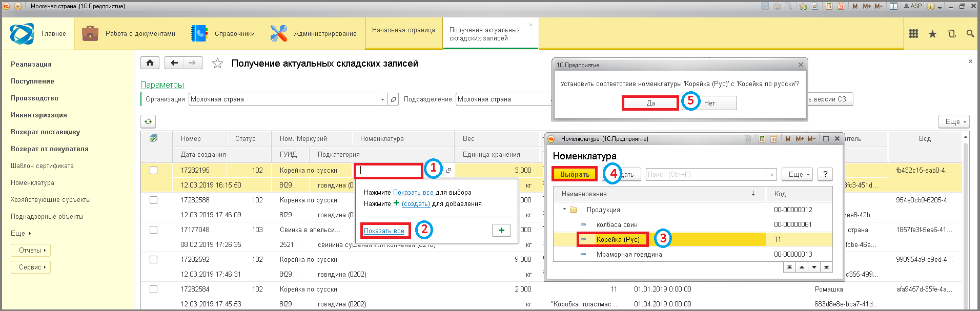Click the select-all checkmarks icon in table header
The height and width of the screenshot is (311, 980).
tap(153, 138)
